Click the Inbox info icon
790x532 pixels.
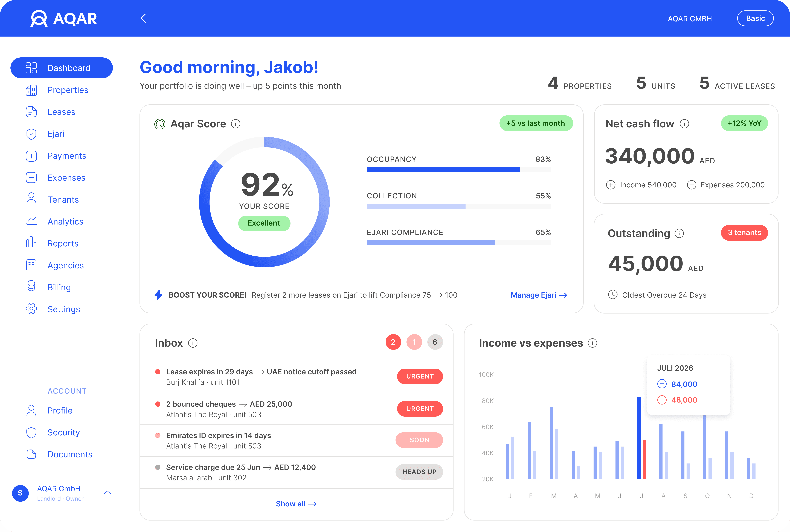(193, 343)
